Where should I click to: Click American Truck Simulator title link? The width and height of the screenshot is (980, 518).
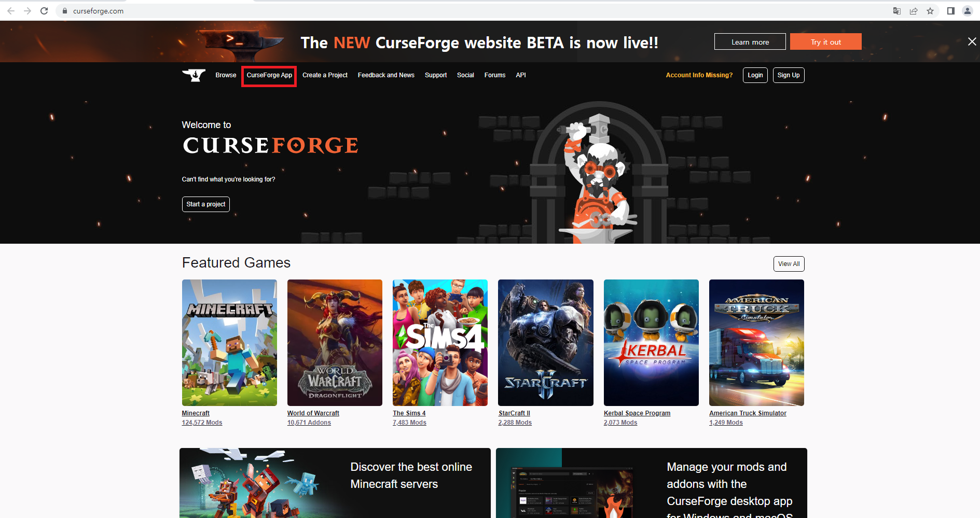pyautogui.click(x=748, y=413)
